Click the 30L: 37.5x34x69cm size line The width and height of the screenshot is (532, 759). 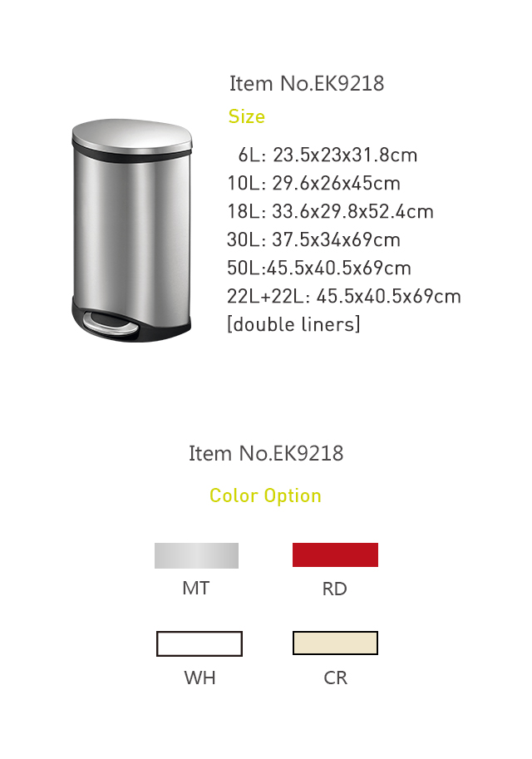tap(313, 239)
